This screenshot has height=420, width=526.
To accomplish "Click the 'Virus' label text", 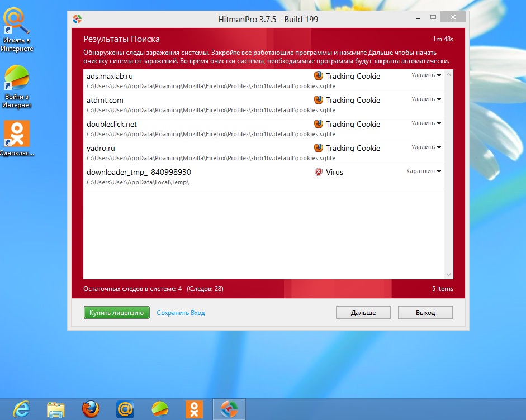I will coord(334,172).
